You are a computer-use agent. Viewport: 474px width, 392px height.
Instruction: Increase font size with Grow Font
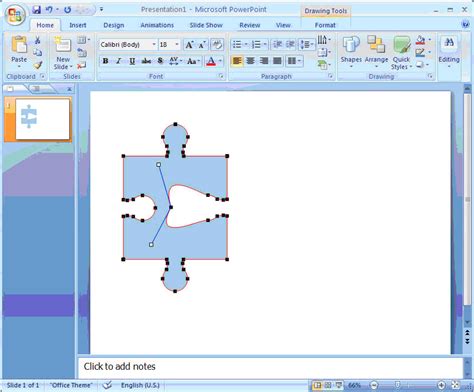[x=189, y=44]
